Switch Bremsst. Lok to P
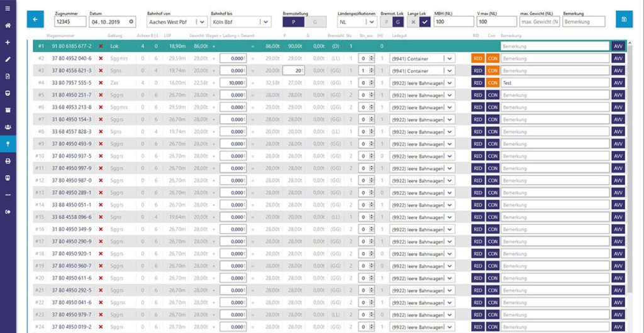 pyautogui.click(x=386, y=21)
